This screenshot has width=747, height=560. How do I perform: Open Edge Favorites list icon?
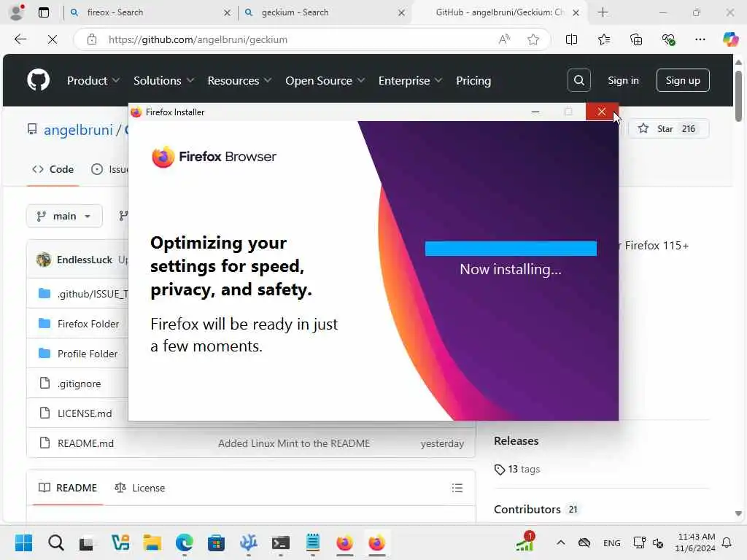coord(603,39)
